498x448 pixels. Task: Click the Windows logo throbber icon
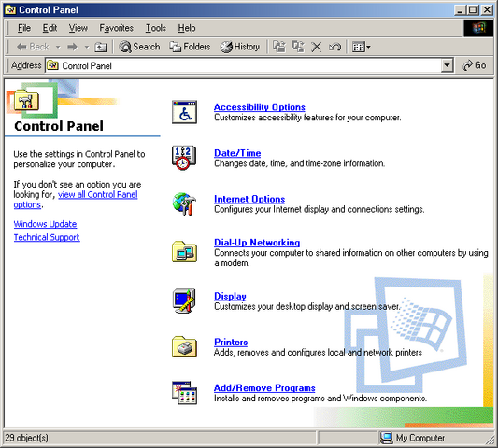click(x=478, y=28)
